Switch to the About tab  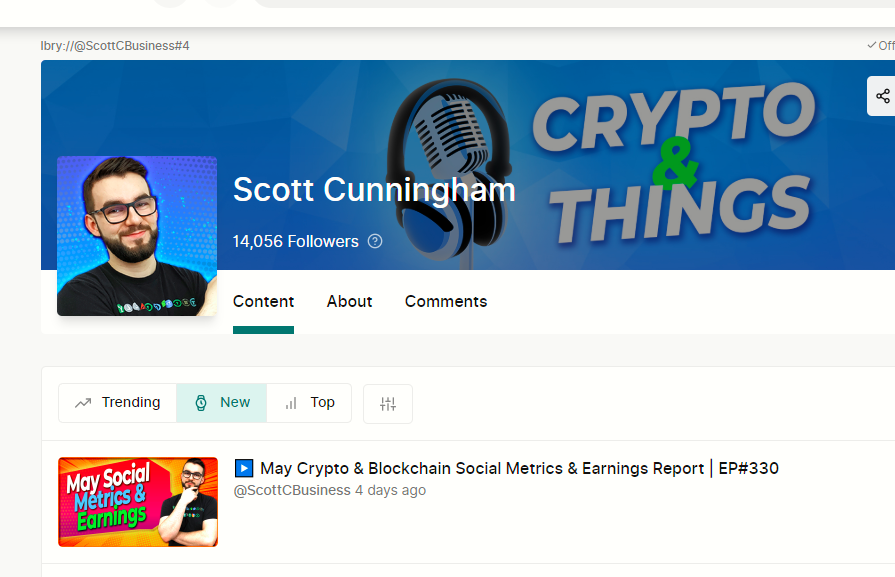click(349, 301)
